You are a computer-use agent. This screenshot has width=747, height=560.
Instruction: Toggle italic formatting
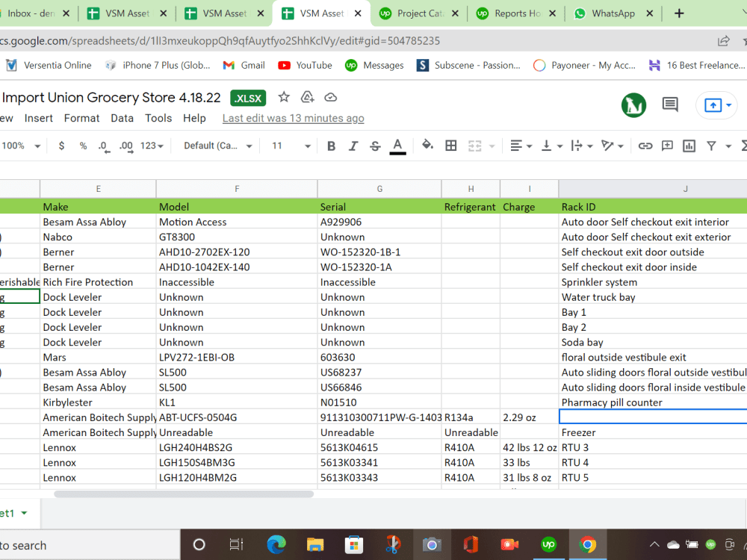pyautogui.click(x=353, y=146)
